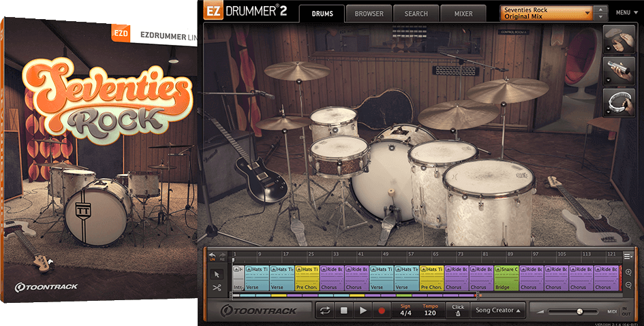
Task: Open the Seventies Rock Original Mix preset dropdown
Action: (x=547, y=13)
